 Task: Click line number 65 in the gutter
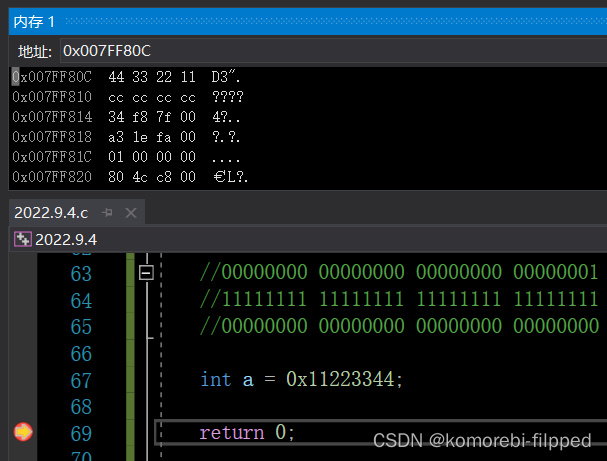[x=81, y=327]
